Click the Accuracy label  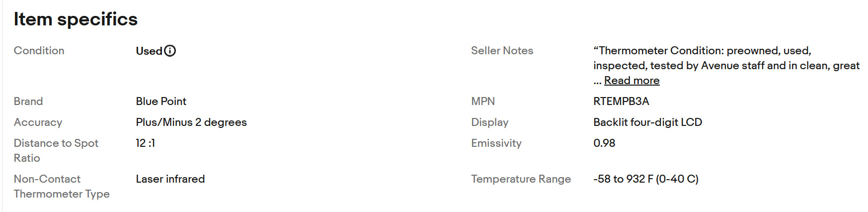coord(38,122)
